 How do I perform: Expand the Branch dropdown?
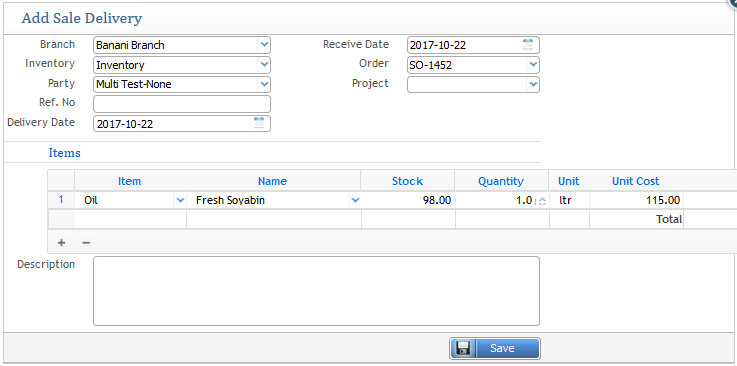coord(264,45)
